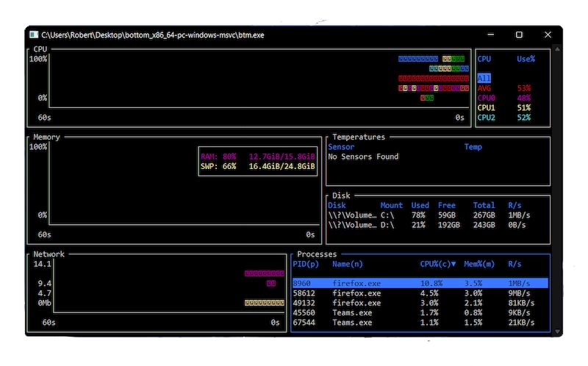Screen dimensions: 588x366
Task: Click the window title path text
Action: click(x=153, y=35)
